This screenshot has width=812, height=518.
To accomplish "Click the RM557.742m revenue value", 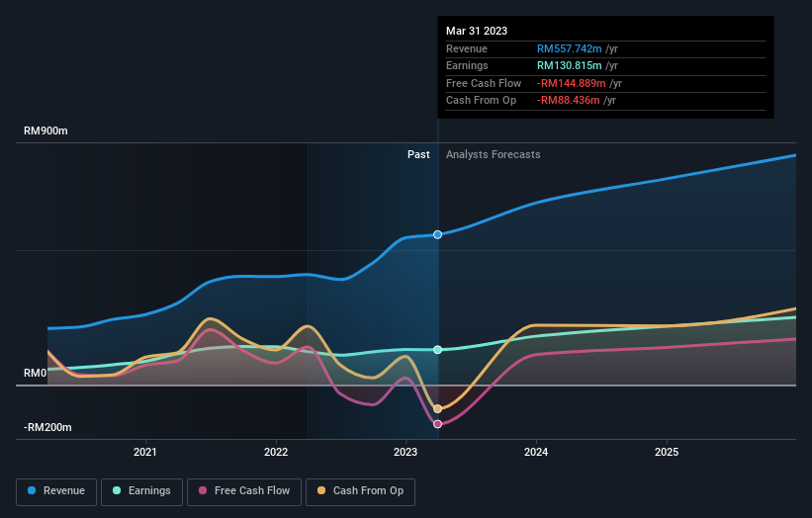I will (569, 48).
